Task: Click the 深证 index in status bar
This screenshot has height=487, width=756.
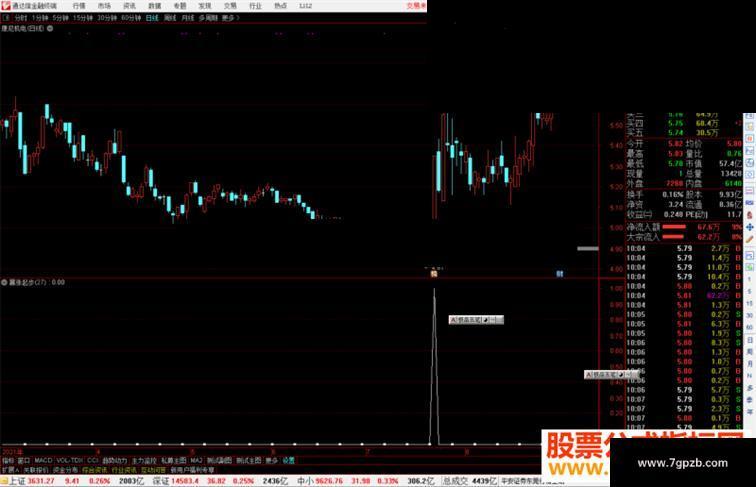Action: [x=162, y=481]
